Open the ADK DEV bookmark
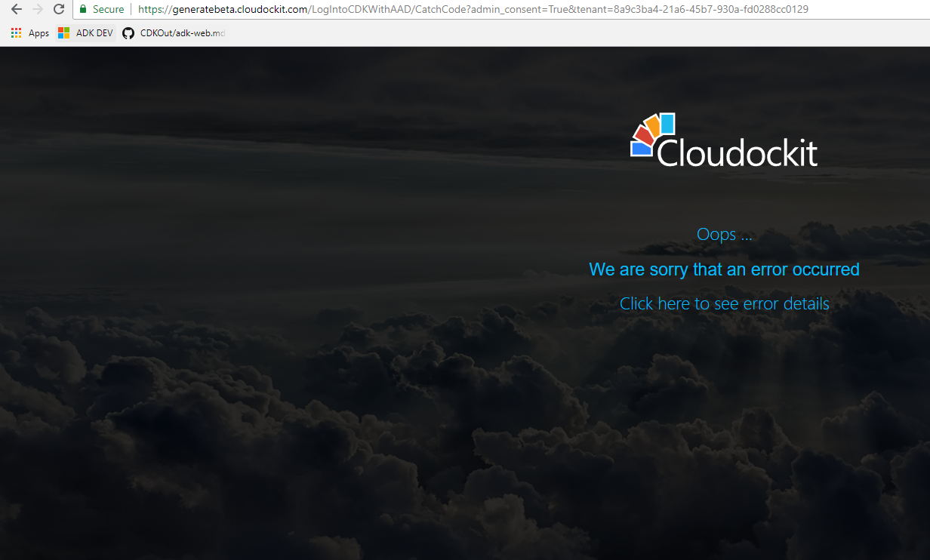Image resolution: width=930 pixels, height=560 pixels. tap(85, 33)
